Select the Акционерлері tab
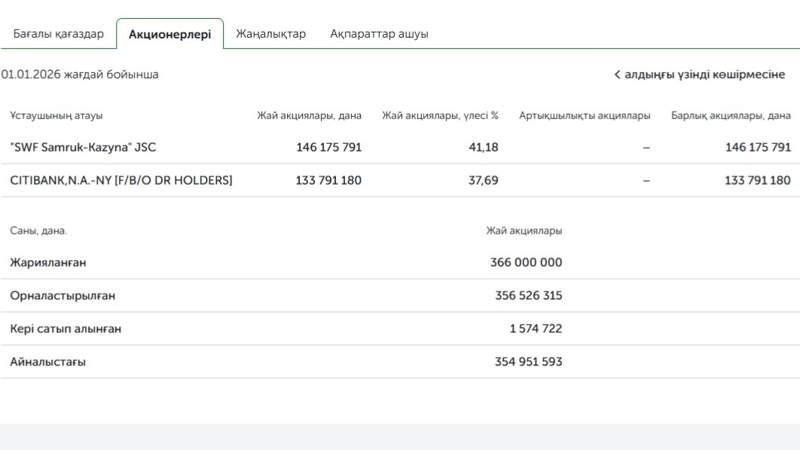The height and width of the screenshot is (450, 800). tap(170, 34)
